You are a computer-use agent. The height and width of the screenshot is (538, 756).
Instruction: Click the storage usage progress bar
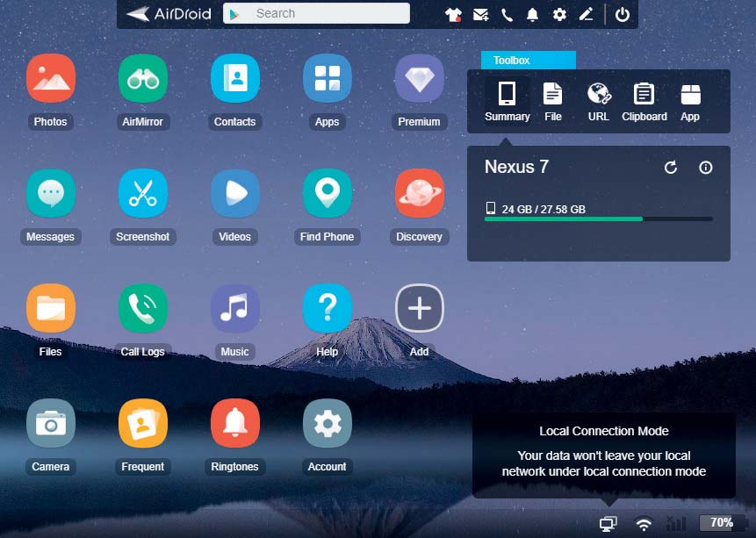pyautogui.click(x=598, y=219)
